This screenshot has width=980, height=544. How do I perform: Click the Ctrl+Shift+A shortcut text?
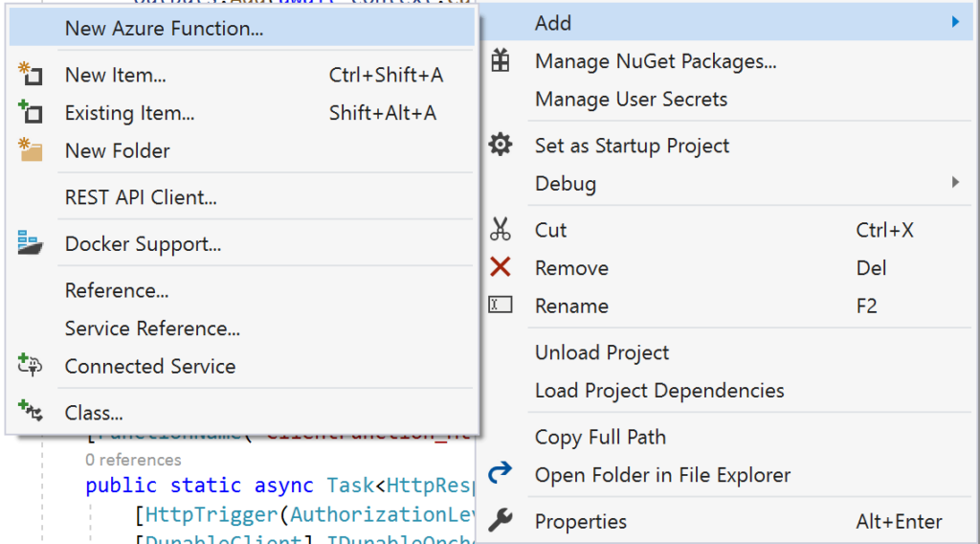(x=387, y=75)
